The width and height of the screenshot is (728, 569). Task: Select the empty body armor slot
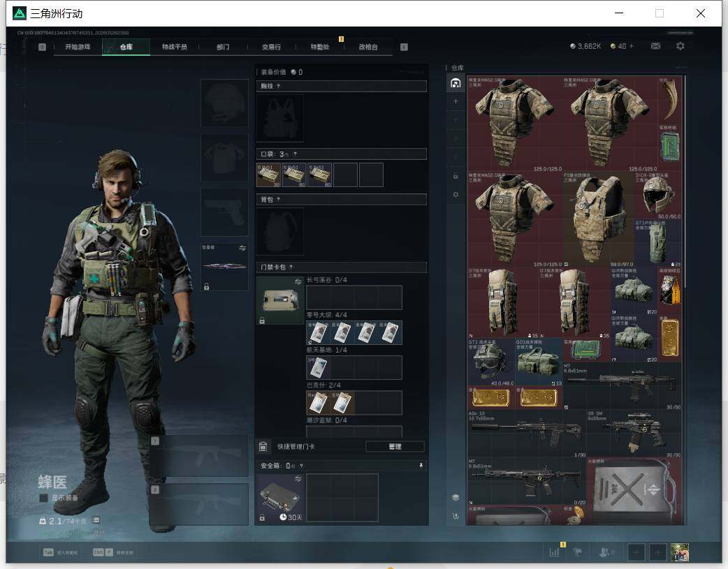pos(224,158)
